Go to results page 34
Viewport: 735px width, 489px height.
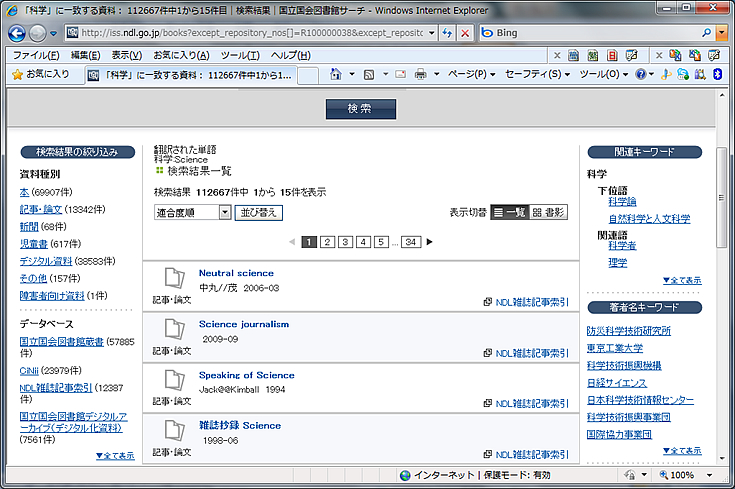[411, 242]
